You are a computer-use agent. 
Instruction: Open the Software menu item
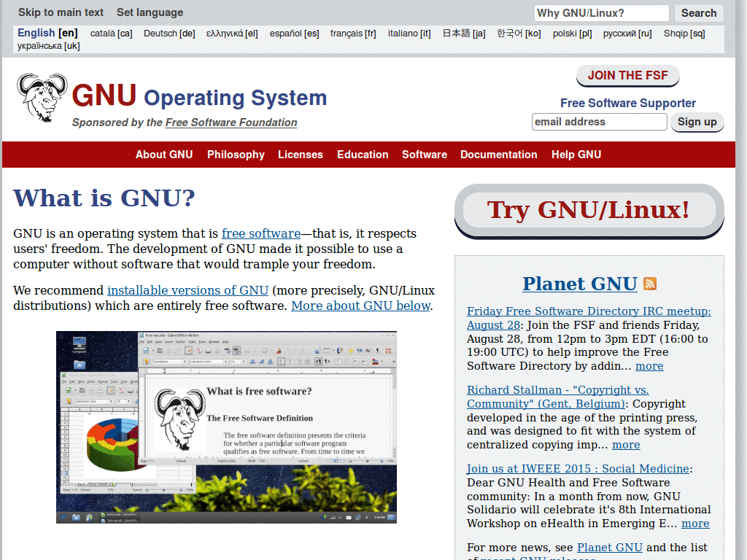[425, 155]
